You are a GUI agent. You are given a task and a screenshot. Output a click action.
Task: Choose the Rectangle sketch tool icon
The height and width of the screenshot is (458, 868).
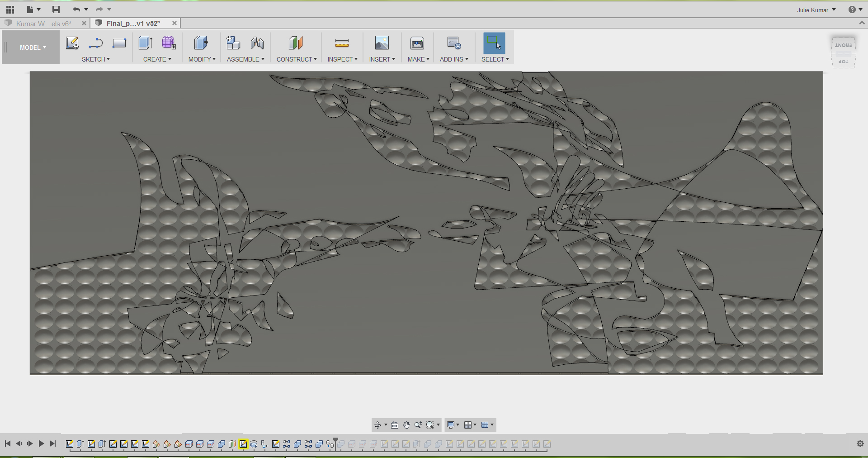pos(119,43)
